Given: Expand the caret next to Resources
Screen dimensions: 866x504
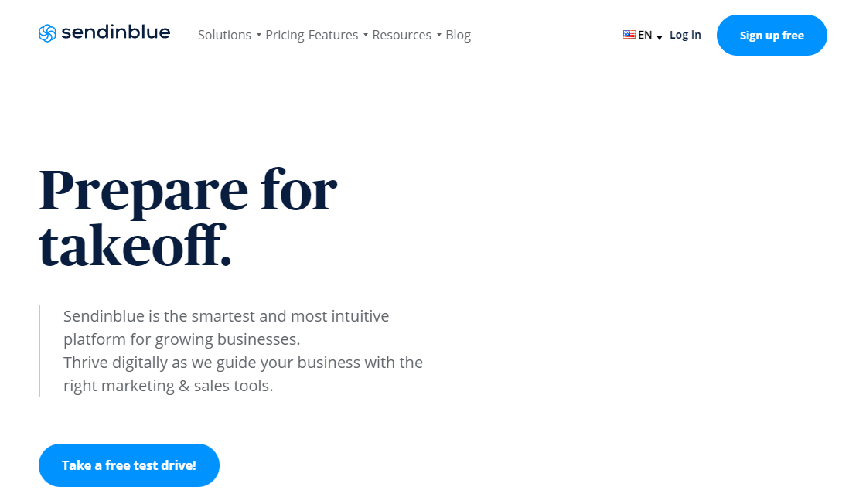Looking at the screenshot, I should click(x=439, y=35).
